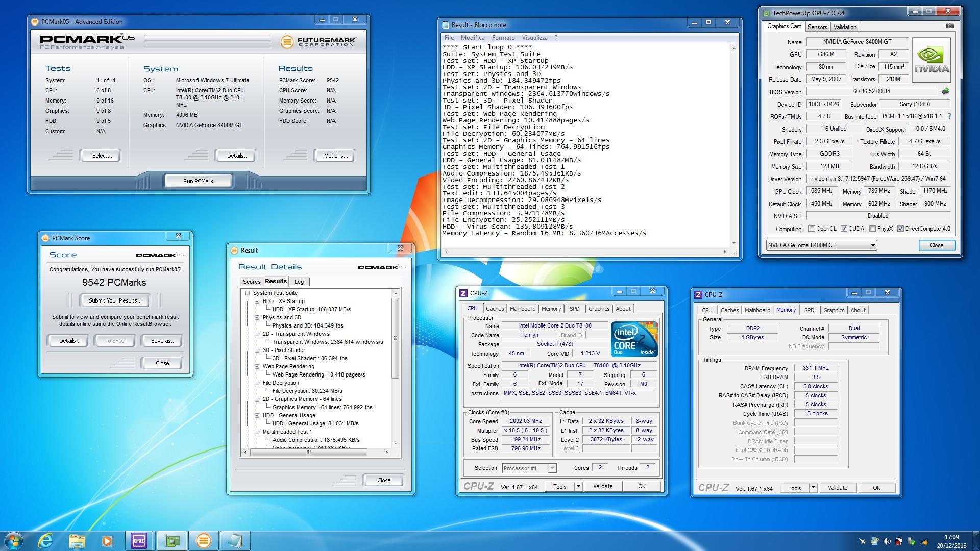Switch to GPU-Z via its taskbar icon

tap(172, 541)
